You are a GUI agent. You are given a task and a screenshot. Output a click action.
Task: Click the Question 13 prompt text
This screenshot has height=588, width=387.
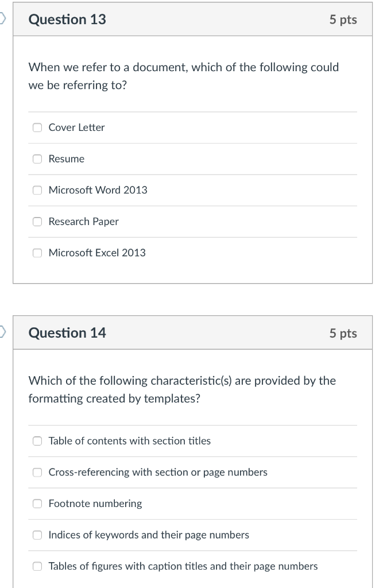pyautogui.click(x=184, y=76)
